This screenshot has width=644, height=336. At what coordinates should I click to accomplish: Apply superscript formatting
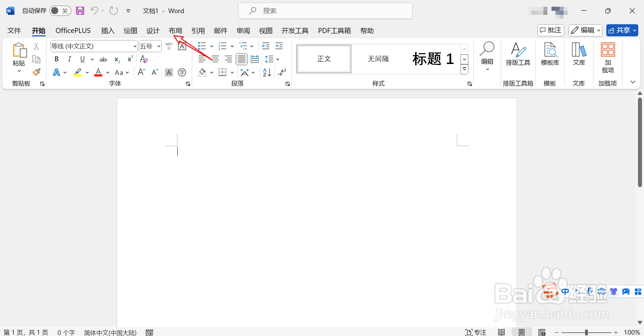[130, 59]
